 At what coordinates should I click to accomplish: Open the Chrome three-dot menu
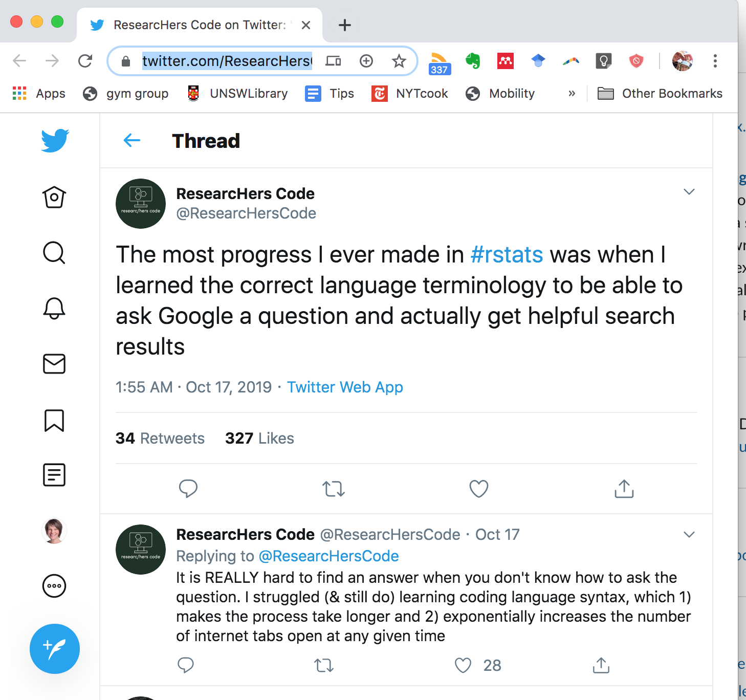click(x=715, y=61)
